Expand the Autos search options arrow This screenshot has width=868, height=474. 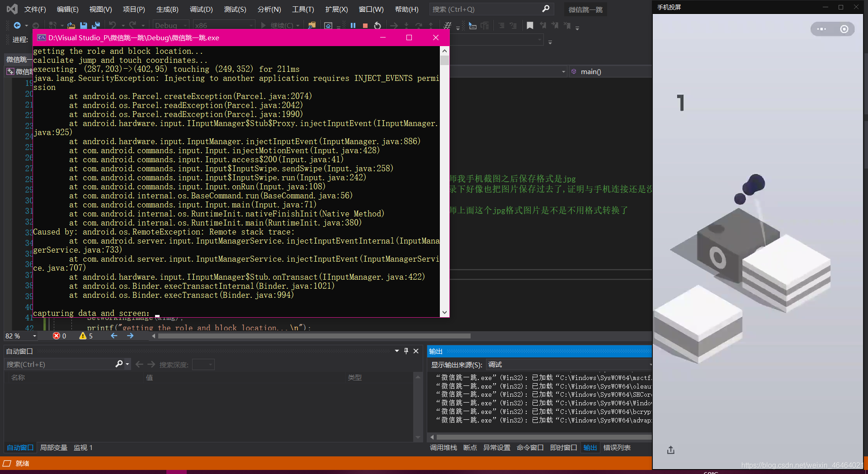(127, 364)
